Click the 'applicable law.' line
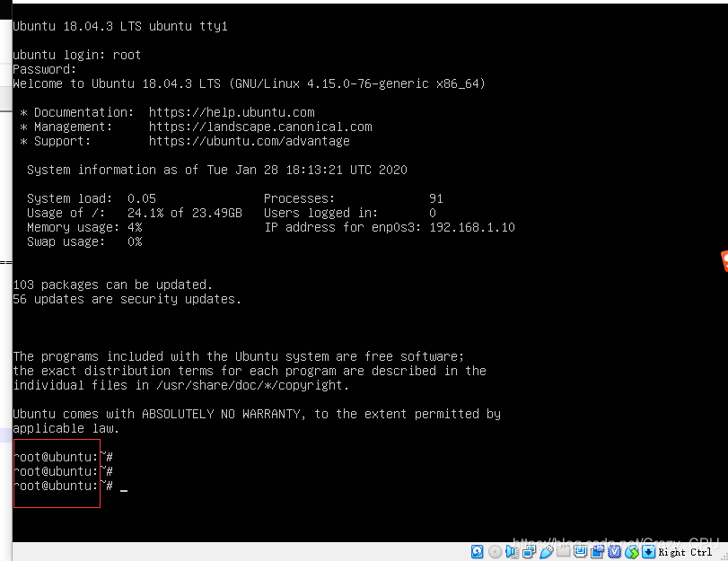The image size is (728, 561). 66,428
